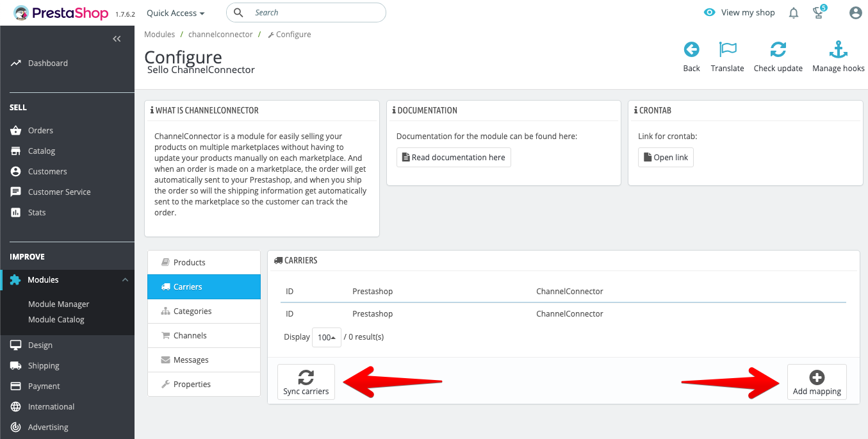This screenshot has width=868, height=439.
Task: Click the Sync carriers button
Action: (x=306, y=382)
